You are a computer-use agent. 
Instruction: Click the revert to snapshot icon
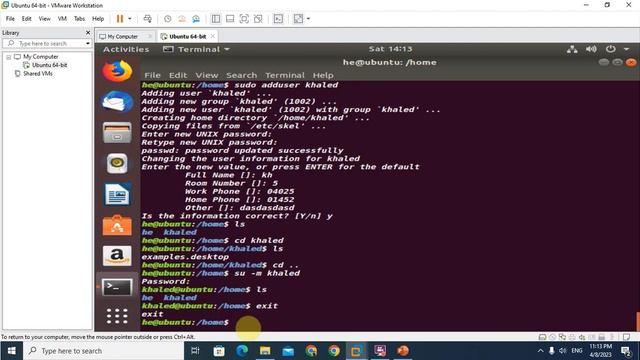[x=182, y=19]
